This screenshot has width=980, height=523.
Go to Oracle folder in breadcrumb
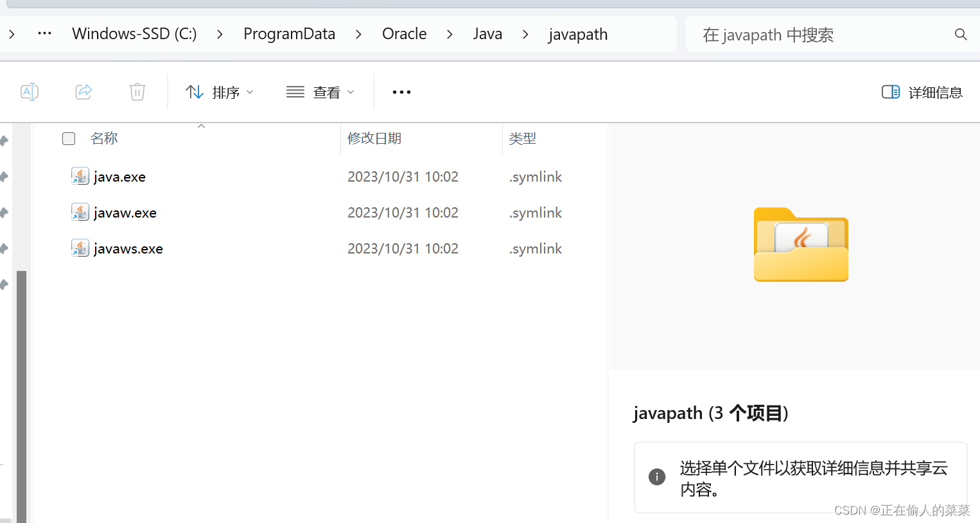[x=404, y=34]
